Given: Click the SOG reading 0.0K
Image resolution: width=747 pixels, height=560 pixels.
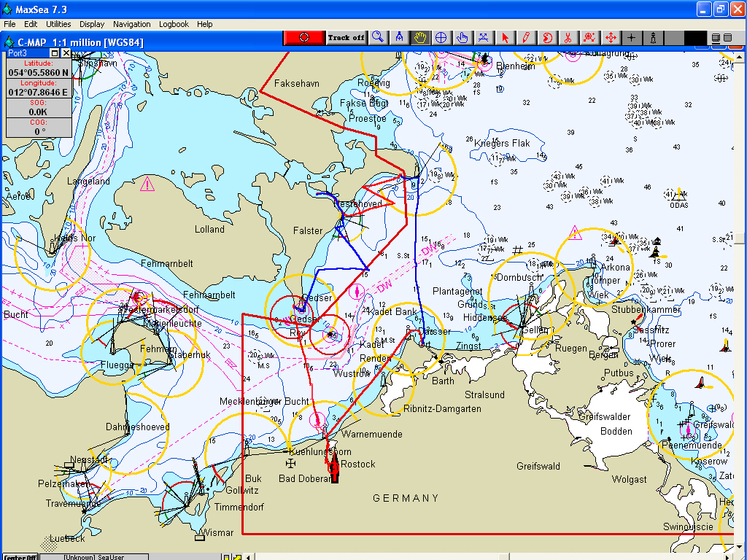Looking at the screenshot, I should click(x=39, y=112).
